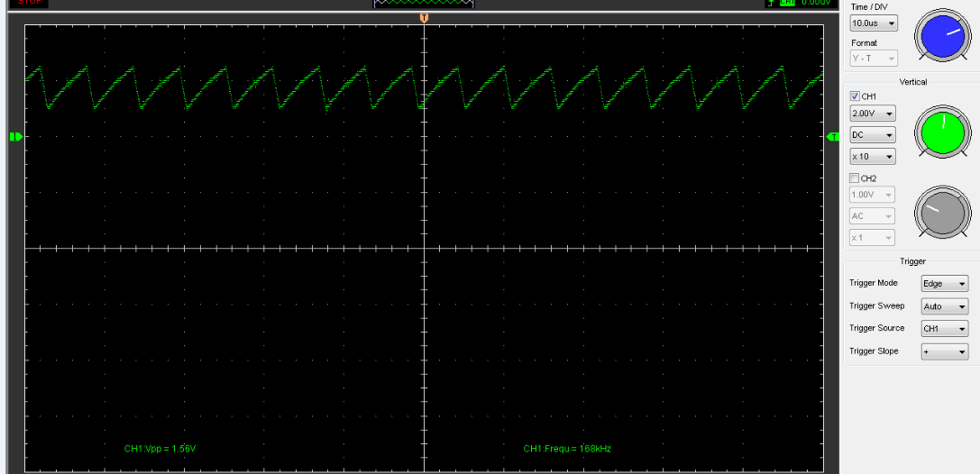Open the CH2 x1 probe dropdown
The height and width of the screenshot is (474, 980).
pos(873,237)
